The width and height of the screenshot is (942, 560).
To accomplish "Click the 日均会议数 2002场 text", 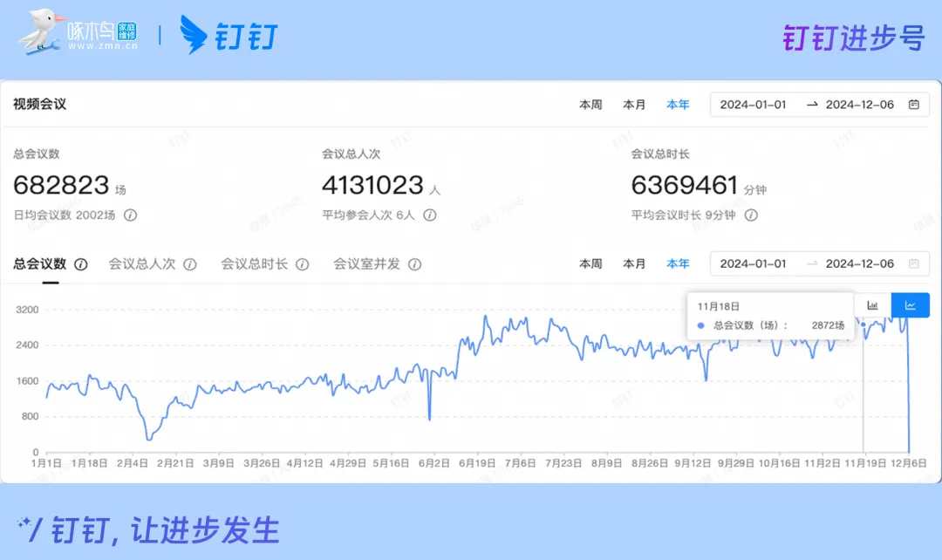I will coord(65,215).
